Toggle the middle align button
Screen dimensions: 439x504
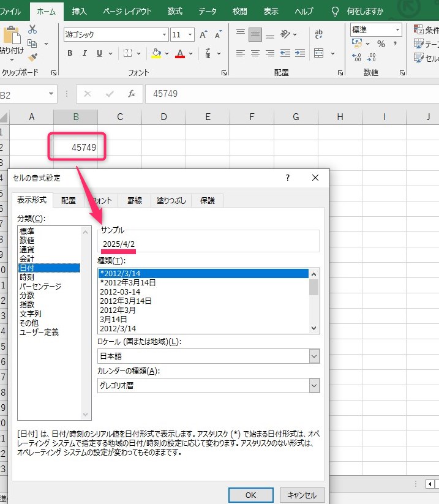tap(255, 34)
